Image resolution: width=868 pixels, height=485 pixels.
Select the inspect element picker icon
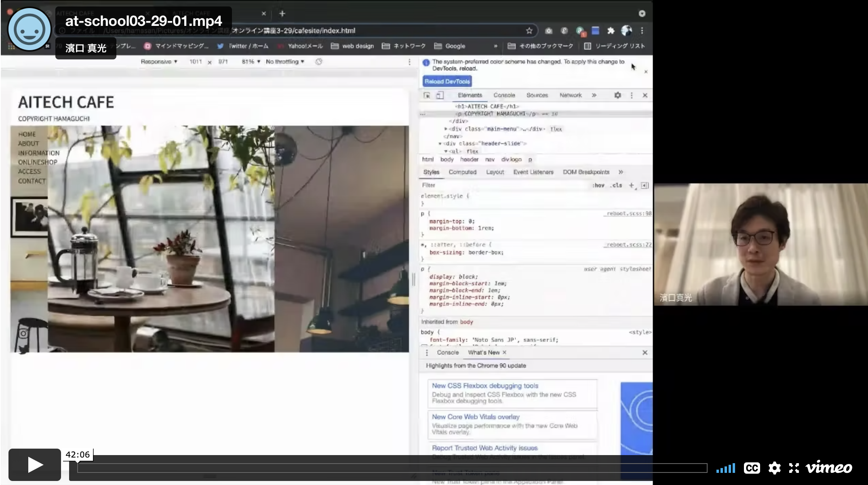[x=427, y=95]
